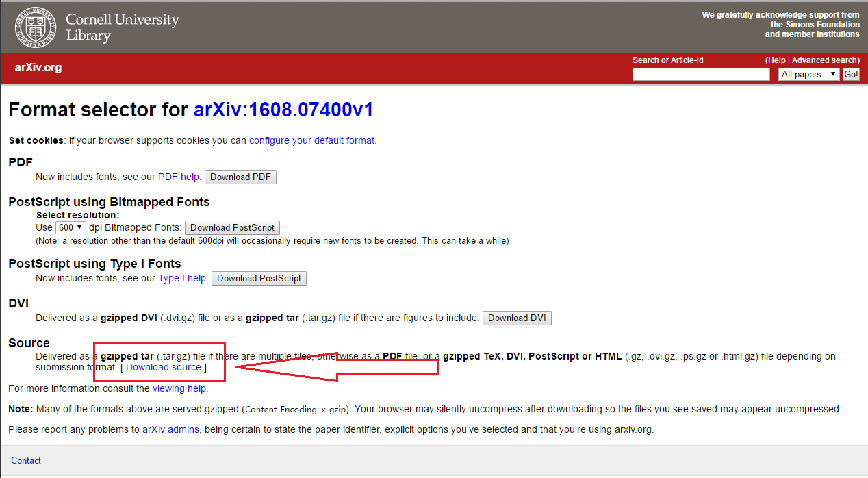Click the Set cookies label
Screen dimensions: 868x478
click(36, 140)
